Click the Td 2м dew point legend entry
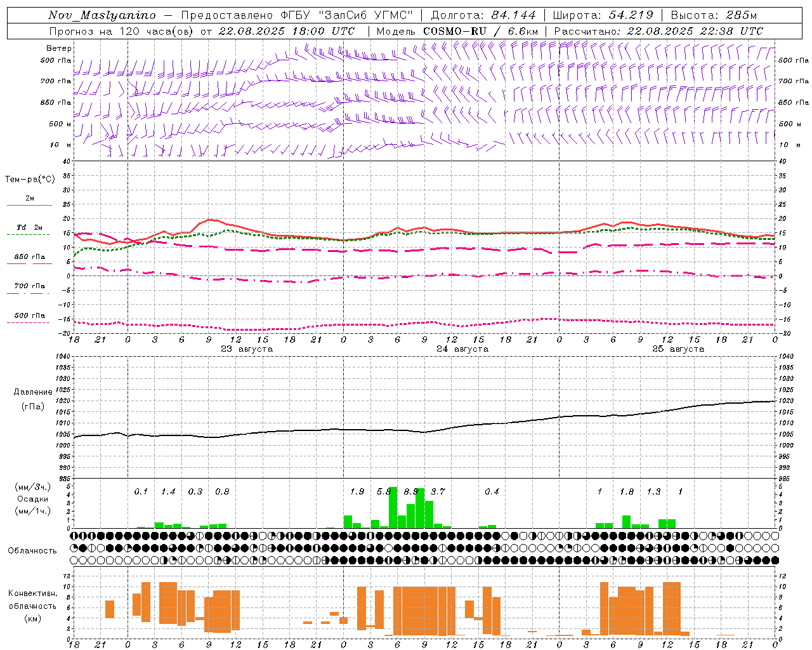The width and height of the screenshot is (812, 650). click(x=30, y=227)
